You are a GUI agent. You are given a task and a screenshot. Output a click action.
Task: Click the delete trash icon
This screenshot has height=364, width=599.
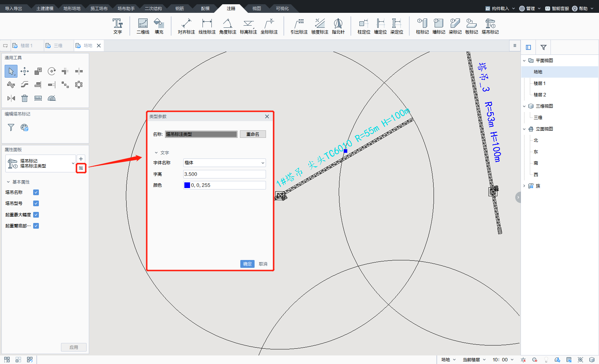25,98
